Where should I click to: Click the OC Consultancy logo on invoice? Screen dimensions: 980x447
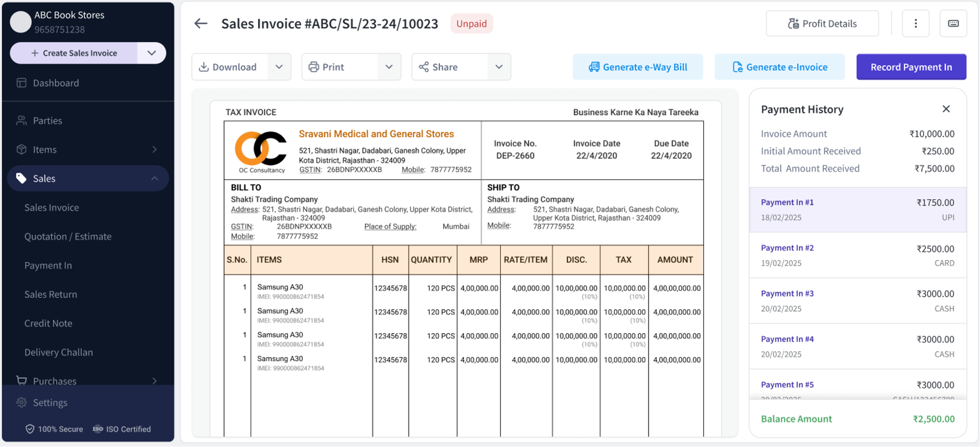coord(261,149)
